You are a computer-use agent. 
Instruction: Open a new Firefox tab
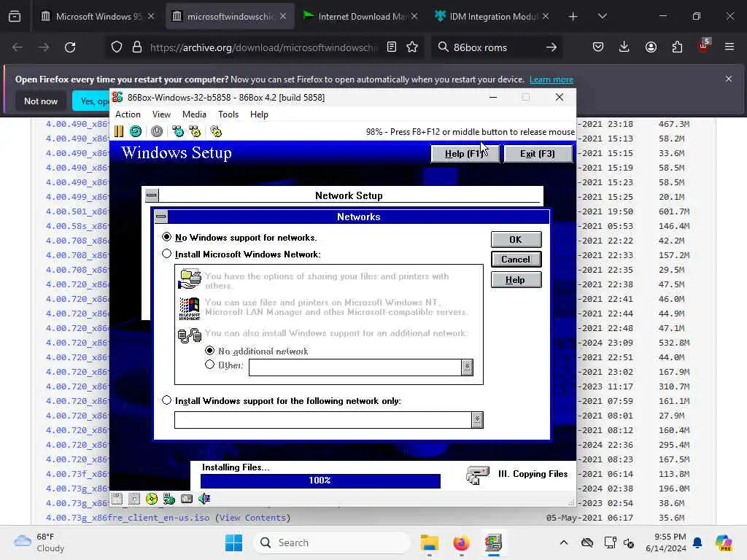[573, 17]
